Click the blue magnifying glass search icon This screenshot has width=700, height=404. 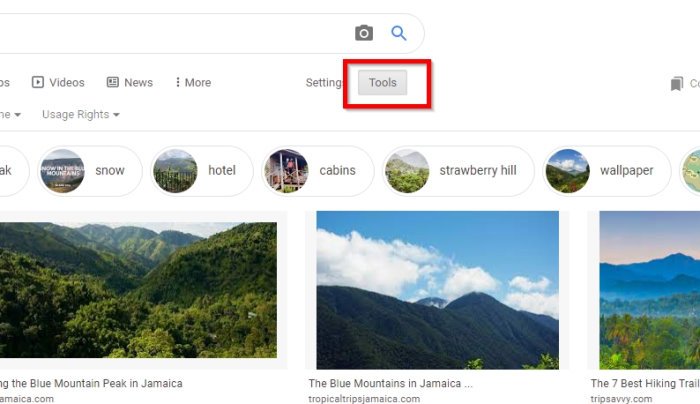click(x=399, y=33)
